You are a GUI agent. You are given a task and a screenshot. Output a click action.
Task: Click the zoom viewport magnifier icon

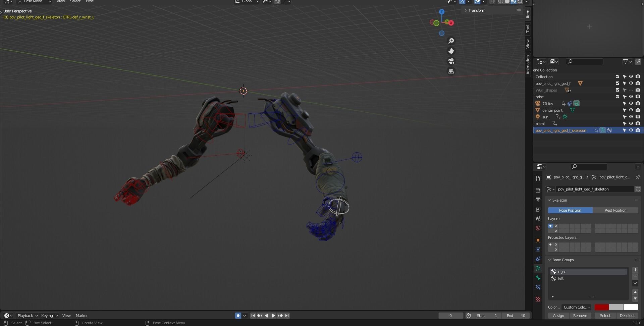click(451, 41)
